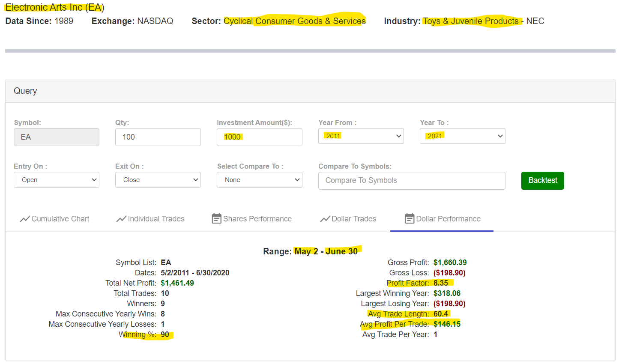Click the disabled Symbol field showing EA

(x=56, y=137)
